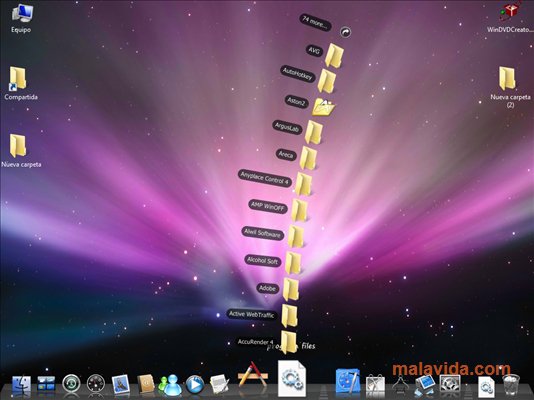Click the small gears document near the Trash
The width and height of the screenshot is (534, 400).
486,386
